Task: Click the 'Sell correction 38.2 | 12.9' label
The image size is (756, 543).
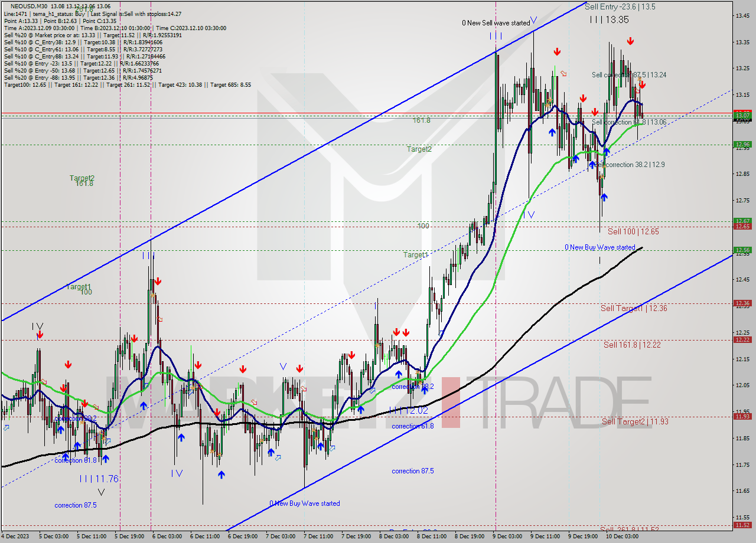Action: pyautogui.click(x=630, y=165)
